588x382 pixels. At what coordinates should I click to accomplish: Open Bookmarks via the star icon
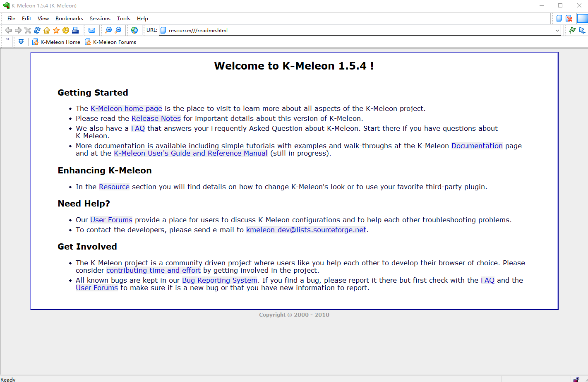[56, 30]
